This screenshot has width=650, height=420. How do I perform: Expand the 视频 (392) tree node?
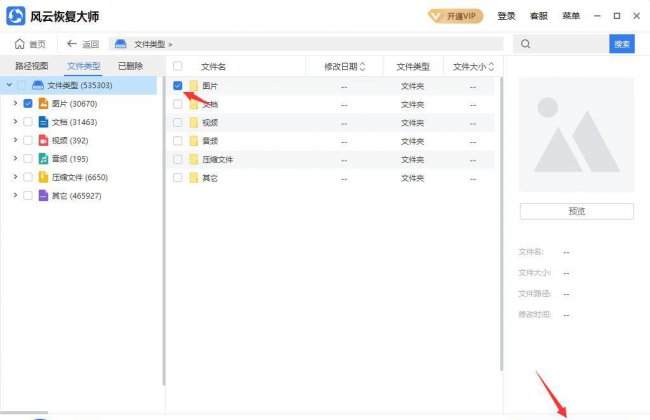click(15, 140)
